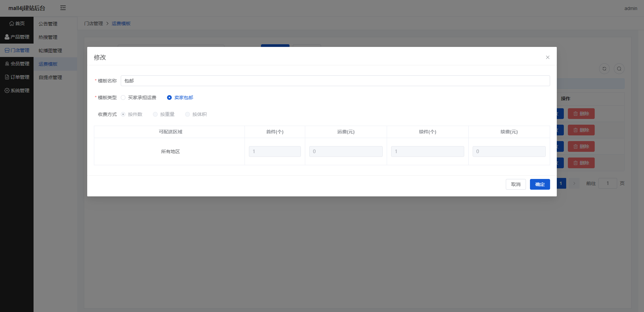Viewport: 644px width, 312px height.
Task: Go to 轮播图管理 submenu
Action: [50, 51]
